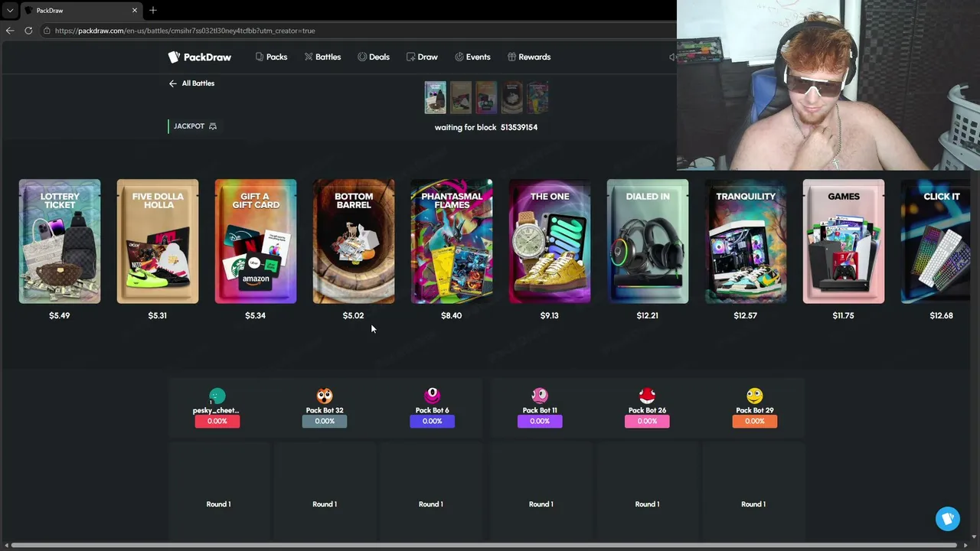Click the $9.13 price under The One
Screen dimensions: 980x551
click(550, 315)
